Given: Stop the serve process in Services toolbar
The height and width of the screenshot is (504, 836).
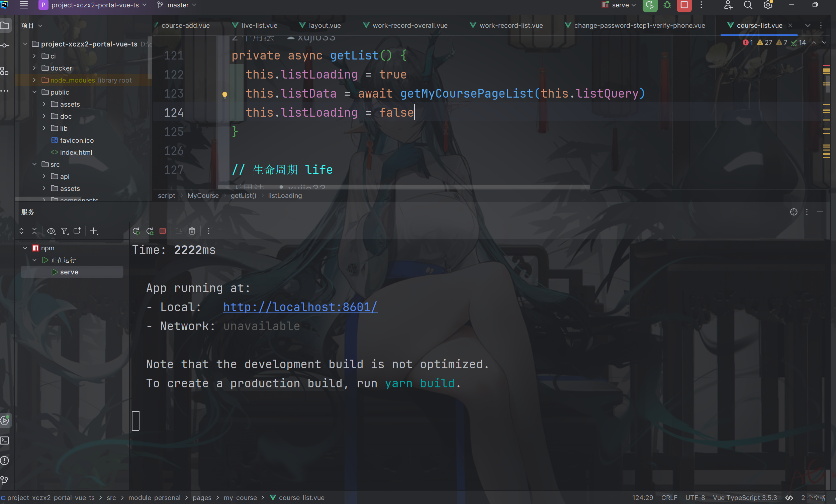Looking at the screenshot, I should tap(163, 231).
